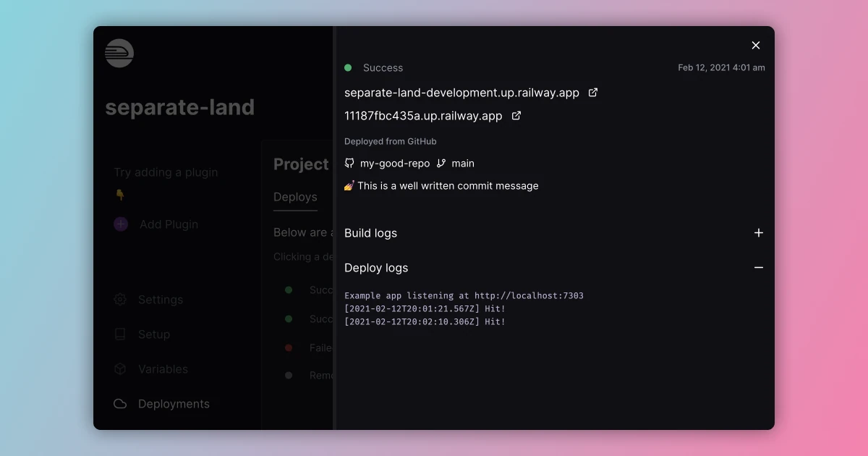Click the Deploy logs heading

tap(376, 268)
